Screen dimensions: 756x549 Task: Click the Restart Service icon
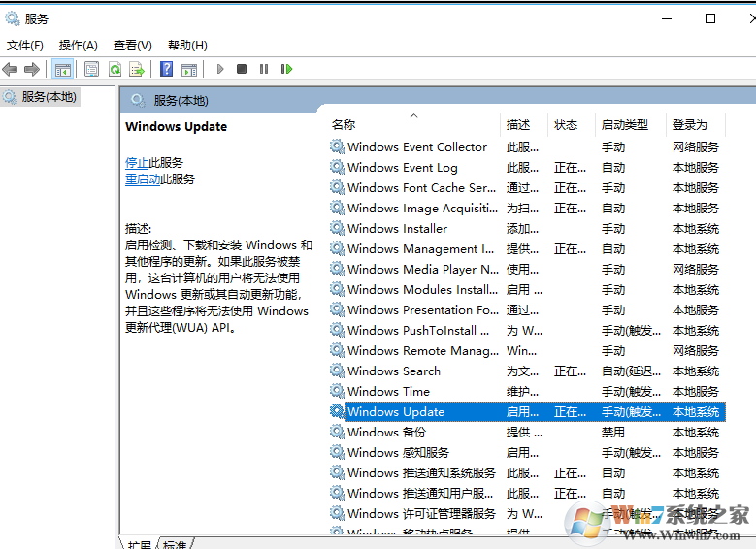(286, 69)
